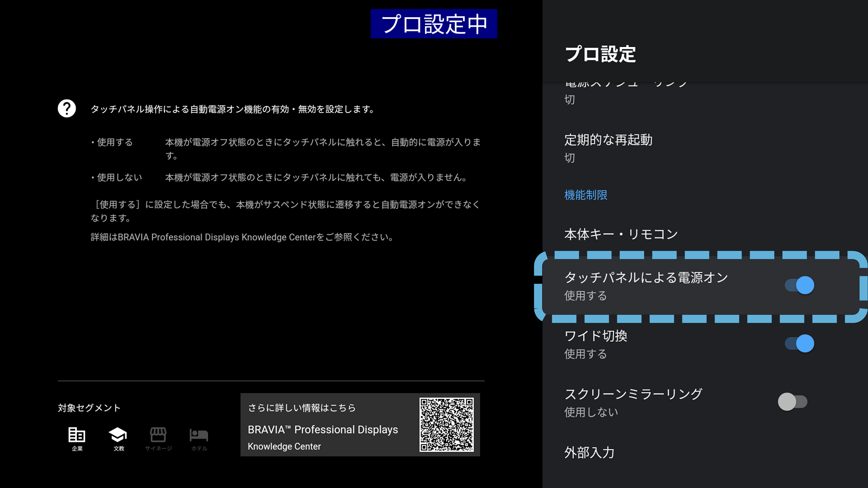Click the question mark help icon
The width and height of the screenshot is (868, 488).
(x=67, y=108)
